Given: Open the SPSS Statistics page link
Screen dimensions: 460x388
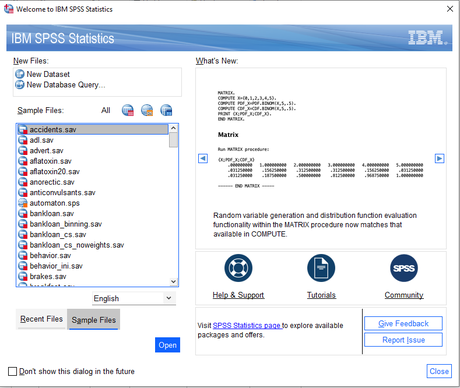Looking at the screenshot, I should 247,325.
